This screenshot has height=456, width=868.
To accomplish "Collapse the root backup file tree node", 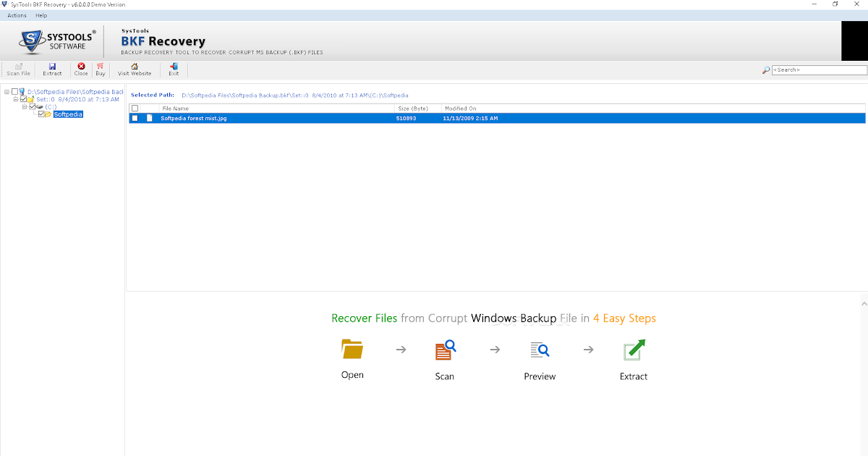I will [7, 92].
